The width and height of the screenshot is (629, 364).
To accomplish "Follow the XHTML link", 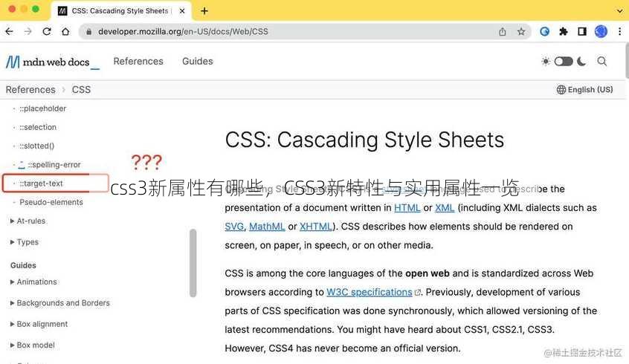I will [316, 227].
